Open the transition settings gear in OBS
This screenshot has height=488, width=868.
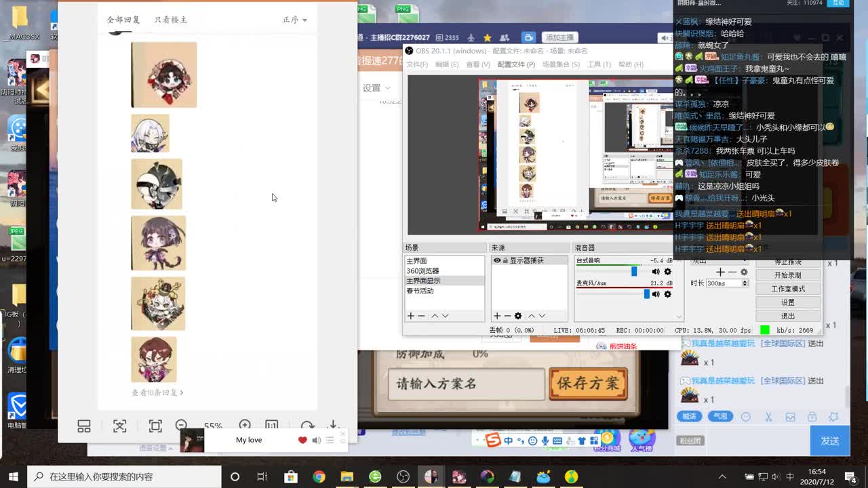pyautogui.click(x=744, y=272)
